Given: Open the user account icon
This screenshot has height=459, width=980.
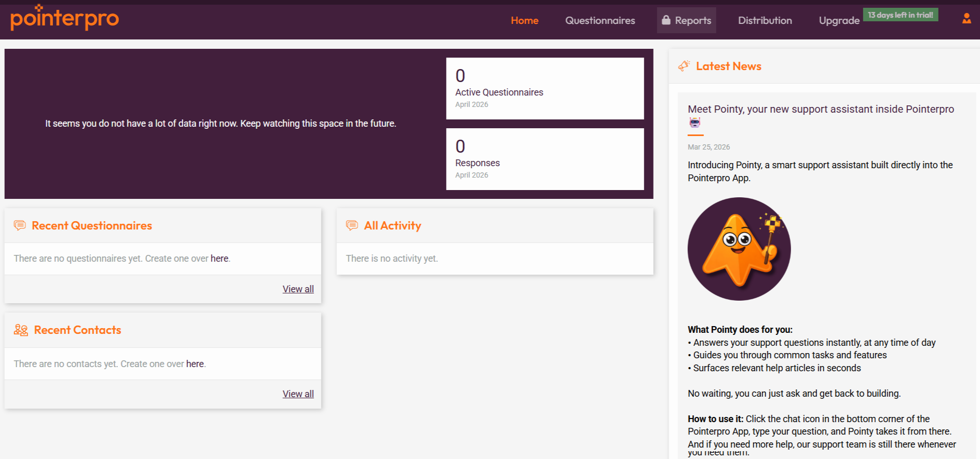Looking at the screenshot, I should click(966, 19).
